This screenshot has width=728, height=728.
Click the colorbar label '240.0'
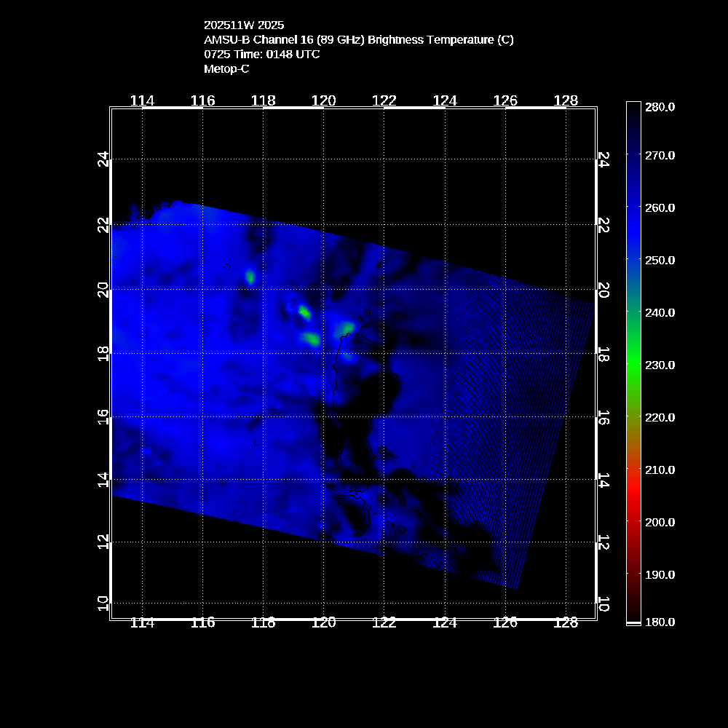click(660, 312)
